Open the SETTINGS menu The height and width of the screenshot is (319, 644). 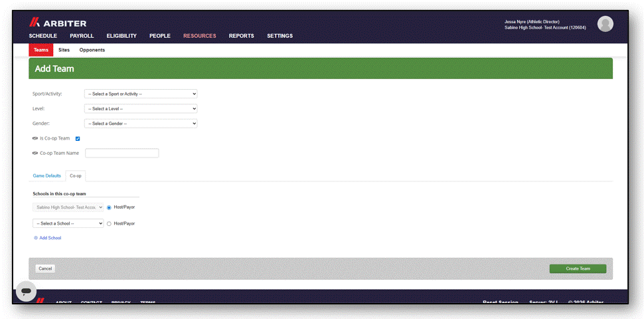280,36
